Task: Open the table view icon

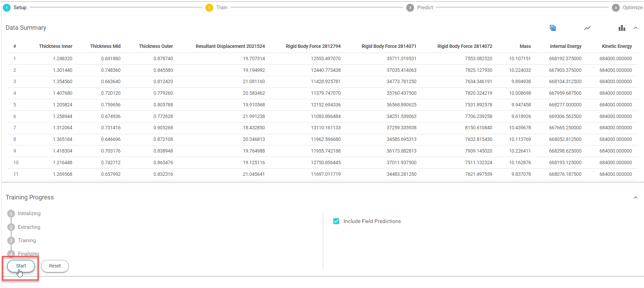Action: tap(553, 28)
